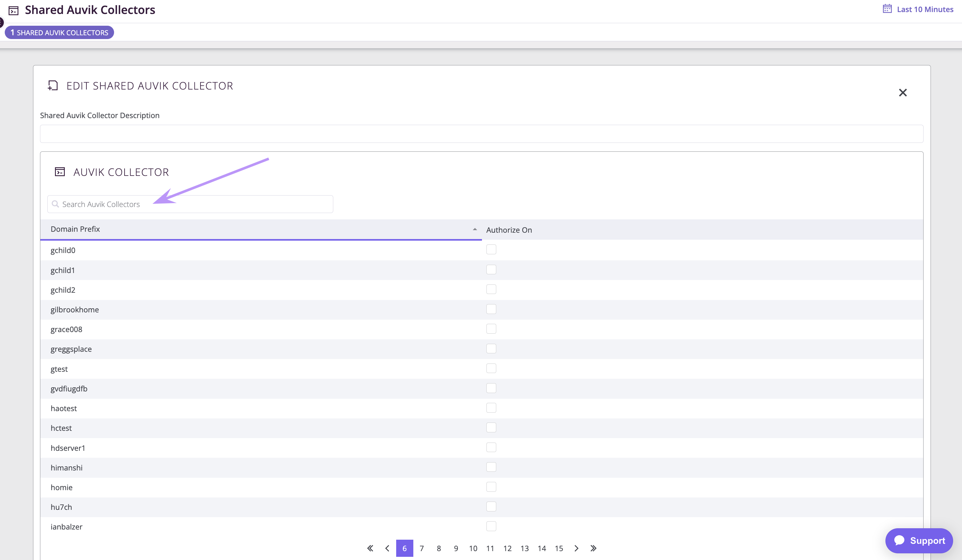The height and width of the screenshot is (560, 962).
Task: Check Authorize On for grace008
Action: click(491, 329)
